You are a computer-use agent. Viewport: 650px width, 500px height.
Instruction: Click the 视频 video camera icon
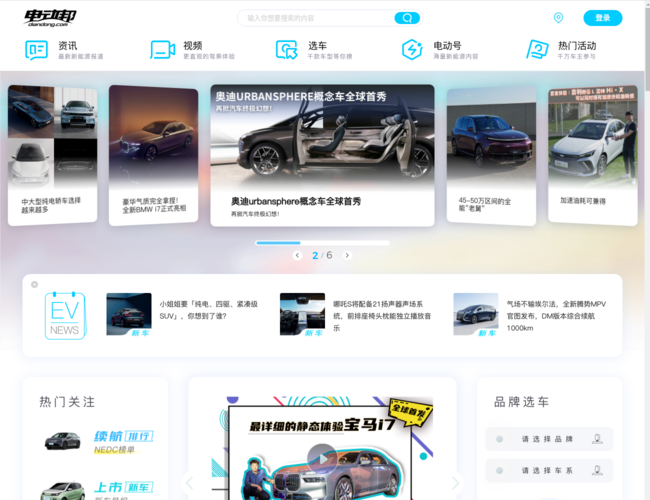click(162, 50)
